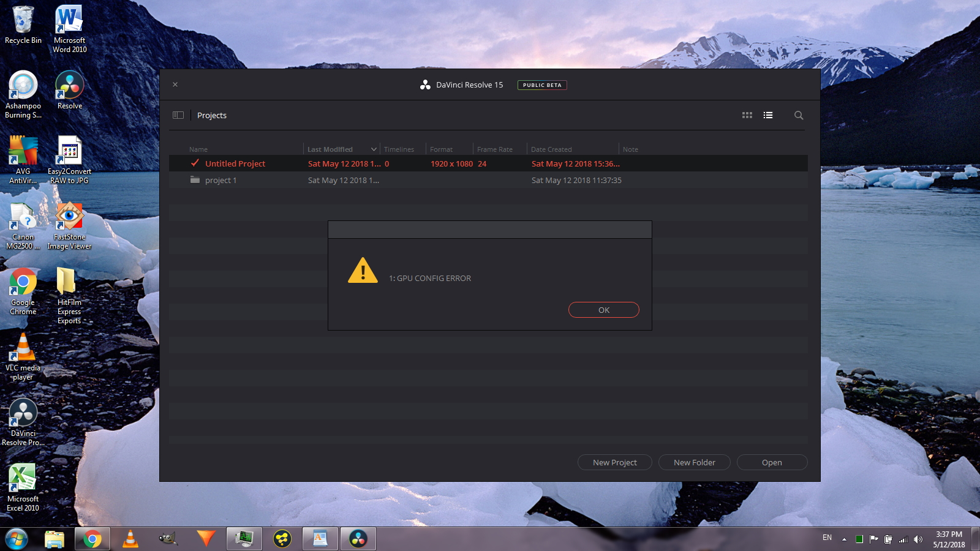Open the yellow-black circular taskbar app
This screenshot has width=980, height=551.
coord(282,539)
